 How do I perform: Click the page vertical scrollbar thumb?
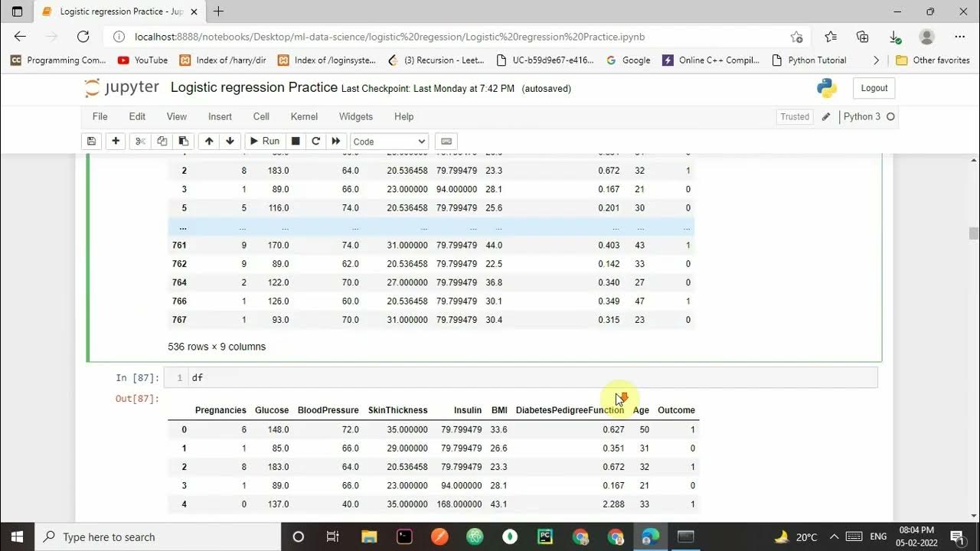pos(974,233)
